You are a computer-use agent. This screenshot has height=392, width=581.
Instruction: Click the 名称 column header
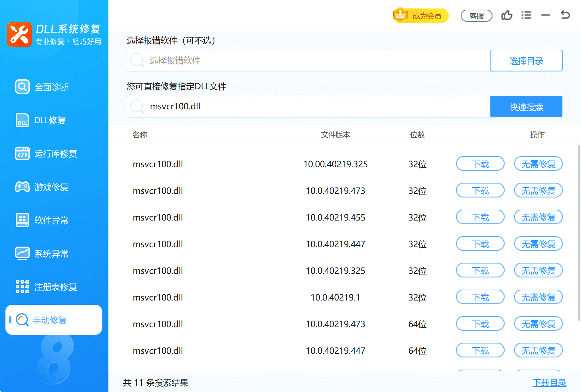140,135
